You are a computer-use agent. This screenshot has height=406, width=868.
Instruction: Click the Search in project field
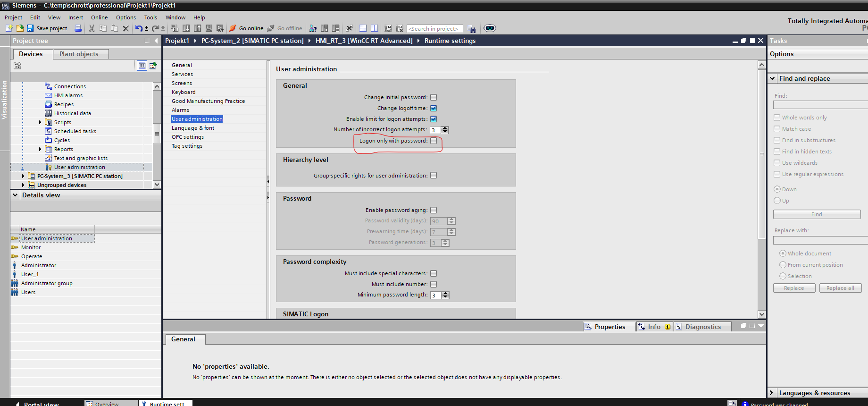tap(435, 29)
